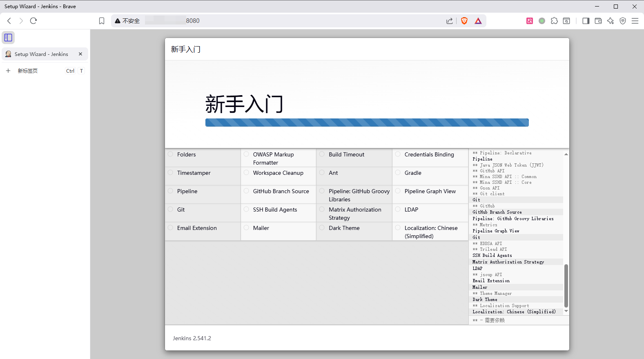Open the Brave main hamburger menu
Image resolution: width=644 pixels, height=359 pixels.
635,21
